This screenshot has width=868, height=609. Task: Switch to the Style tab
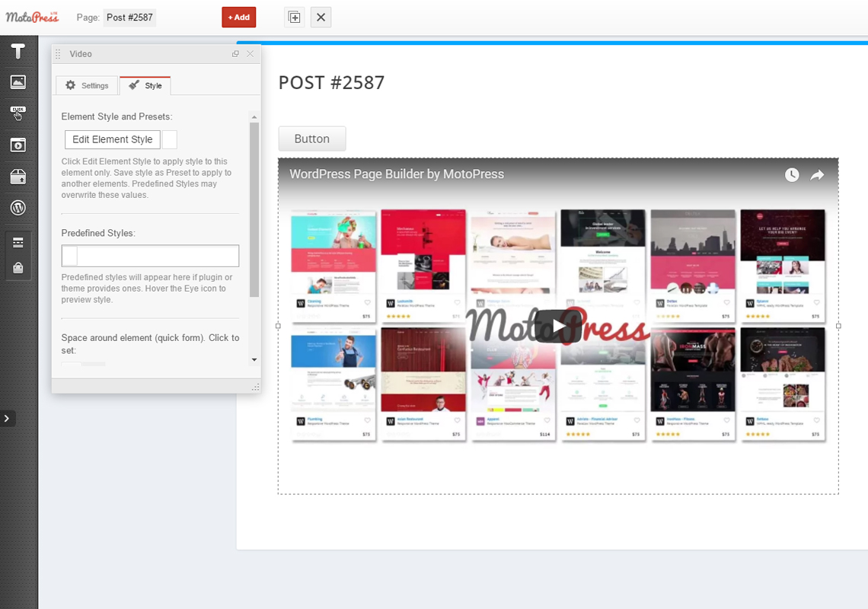[x=145, y=85]
